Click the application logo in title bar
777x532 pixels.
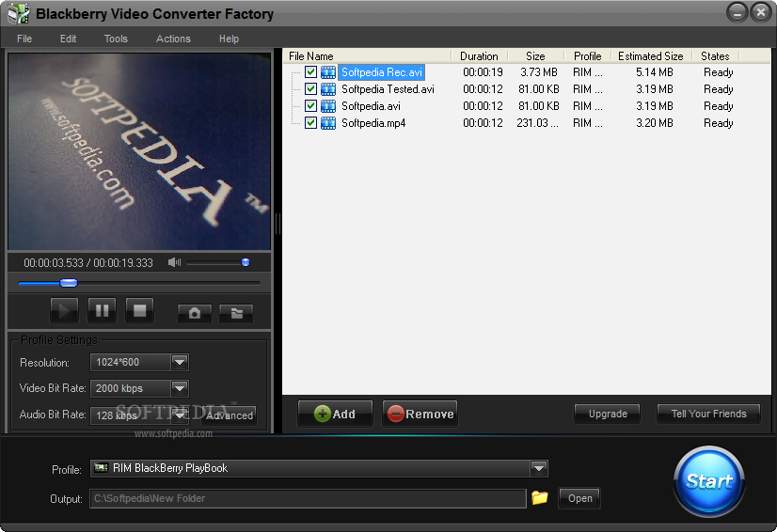19,13
